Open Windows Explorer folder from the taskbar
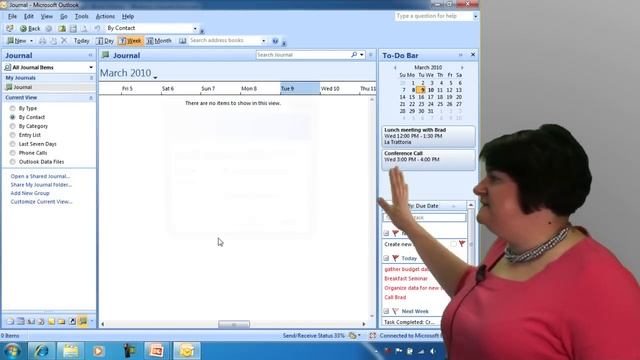 [70, 351]
